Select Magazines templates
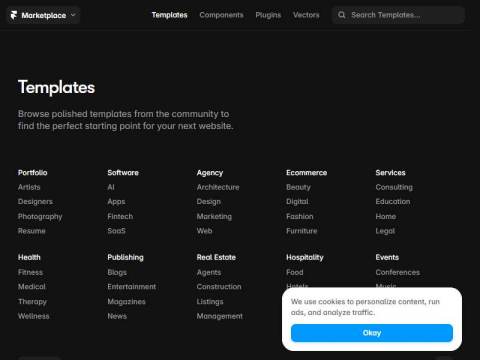Image resolution: width=480 pixels, height=360 pixels. [126, 302]
